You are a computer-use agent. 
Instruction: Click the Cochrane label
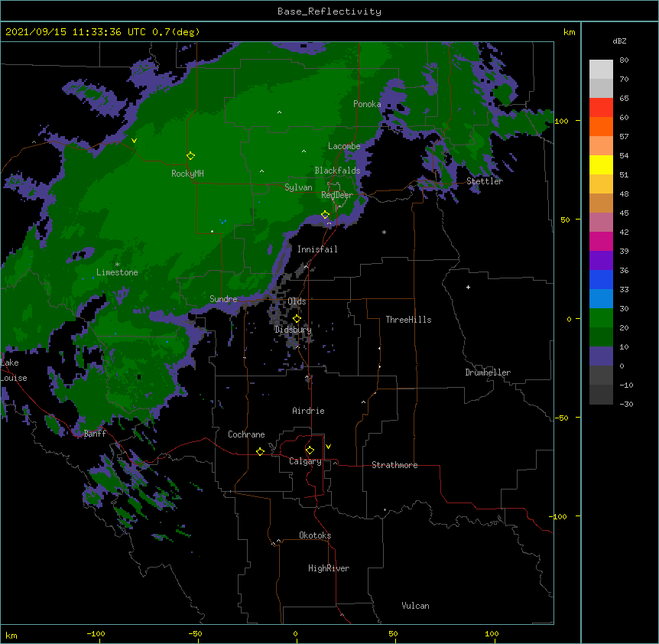(x=246, y=434)
